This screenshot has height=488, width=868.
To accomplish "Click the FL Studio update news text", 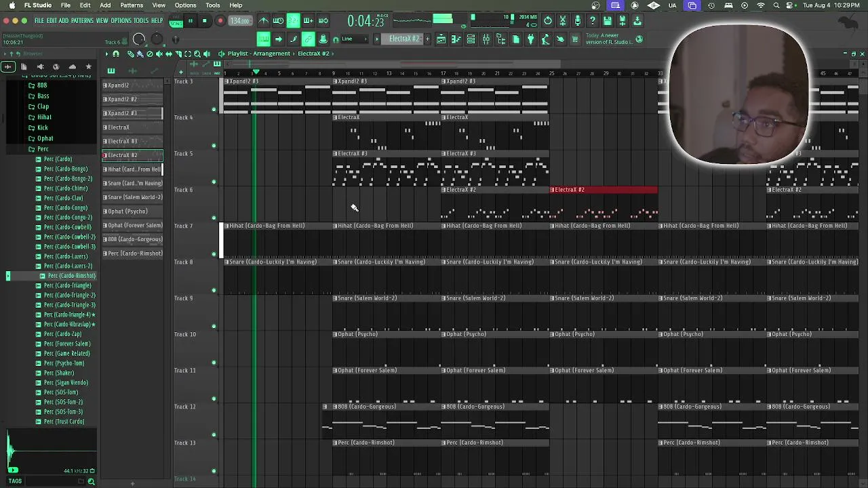I will pos(609,39).
